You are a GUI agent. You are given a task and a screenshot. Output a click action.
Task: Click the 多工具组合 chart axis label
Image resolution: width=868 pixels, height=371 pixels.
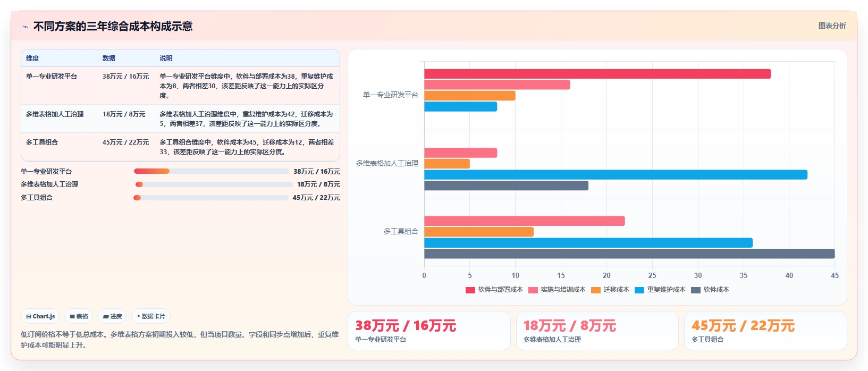[401, 231]
